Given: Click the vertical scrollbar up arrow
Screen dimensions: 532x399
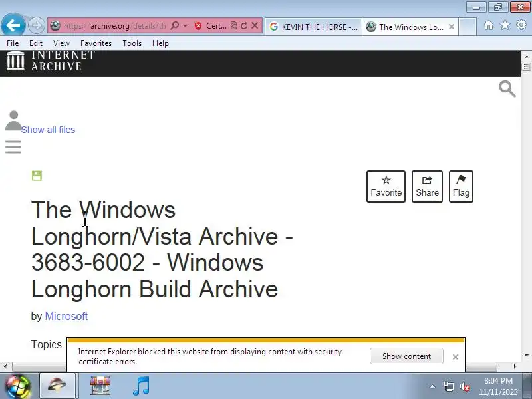Looking at the screenshot, I should point(526,57).
